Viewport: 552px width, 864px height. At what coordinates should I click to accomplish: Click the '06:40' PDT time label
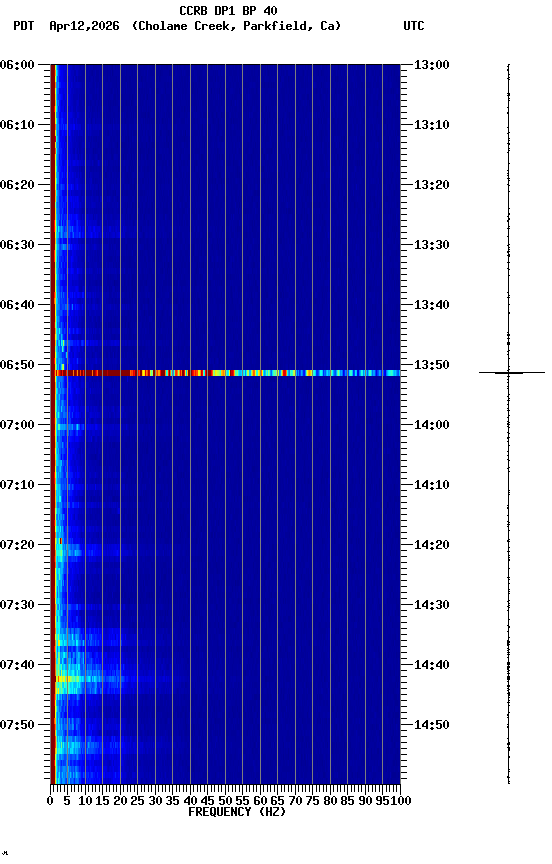17,305
